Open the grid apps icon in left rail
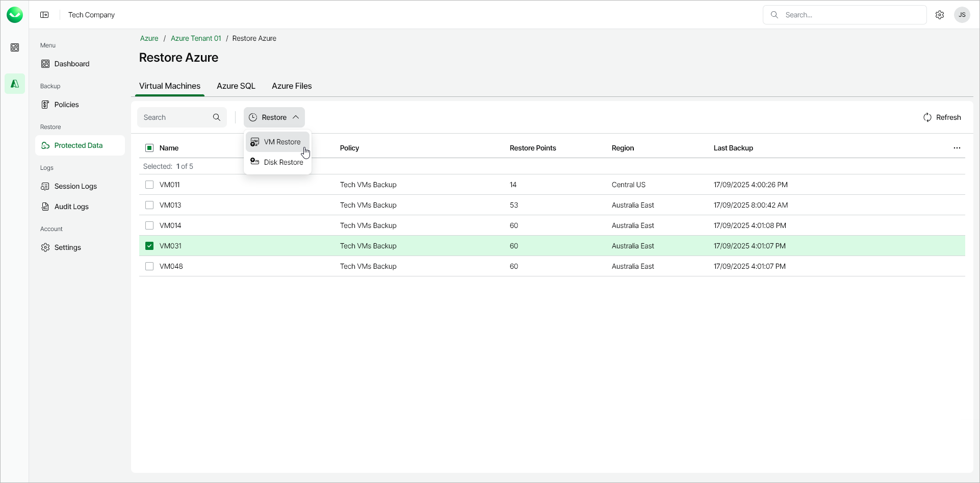This screenshot has height=483, width=980. click(15, 47)
